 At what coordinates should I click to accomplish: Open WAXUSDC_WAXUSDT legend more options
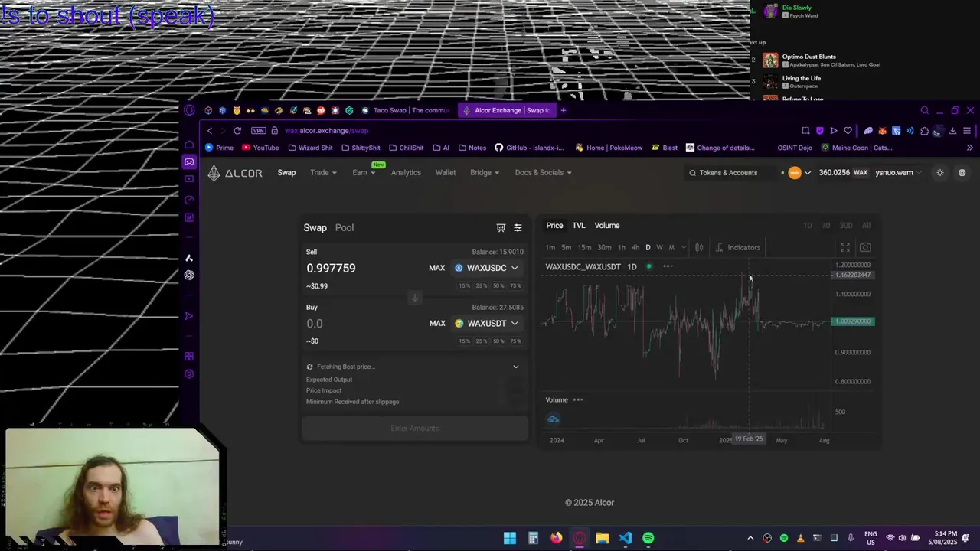pyautogui.click(x=668, y=266)
